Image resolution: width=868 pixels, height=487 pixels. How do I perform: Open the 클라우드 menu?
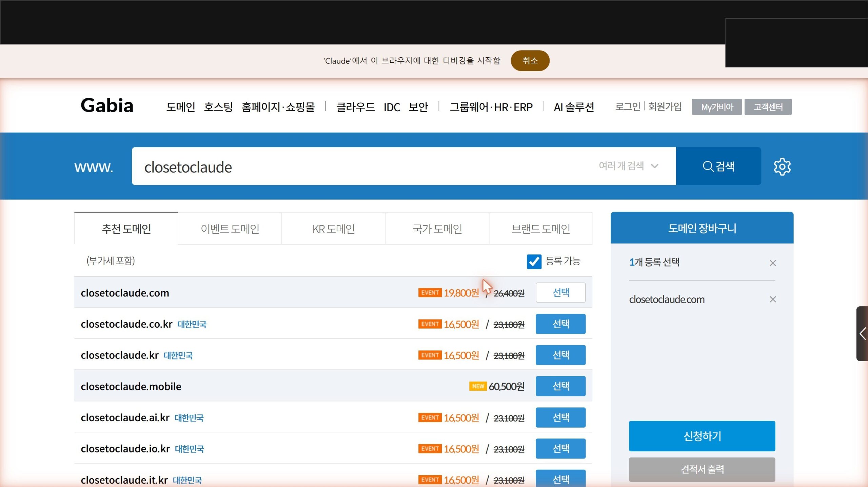[355, 107]
